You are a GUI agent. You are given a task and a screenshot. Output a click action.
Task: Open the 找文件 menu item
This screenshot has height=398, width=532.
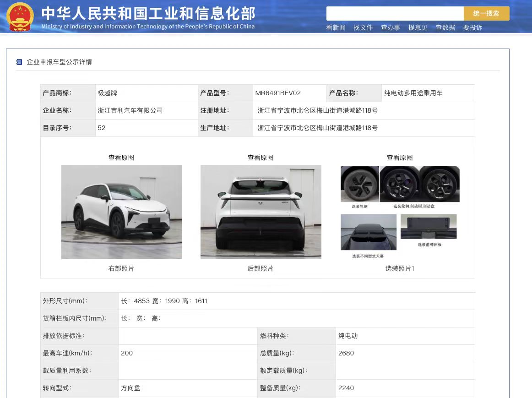pyautogui.click(x=363, y=27)
